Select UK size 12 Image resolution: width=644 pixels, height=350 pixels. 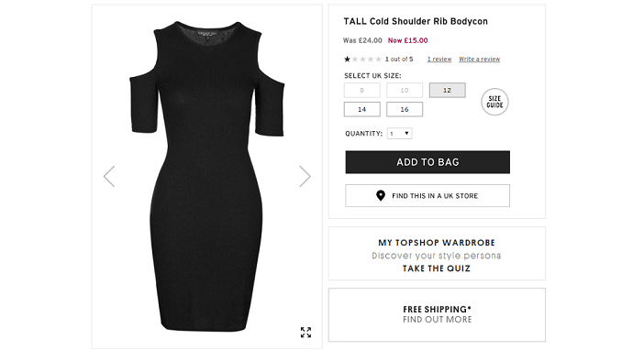448,91
